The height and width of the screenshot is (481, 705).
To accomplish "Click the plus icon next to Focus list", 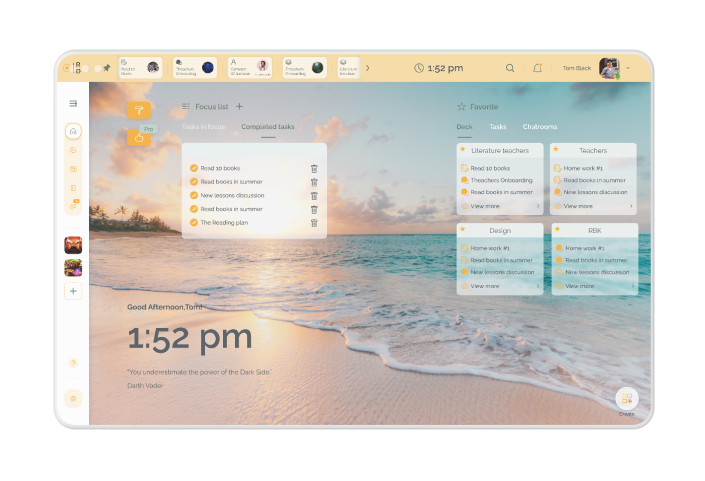I will pyautogui.click(x=239, y=106).
